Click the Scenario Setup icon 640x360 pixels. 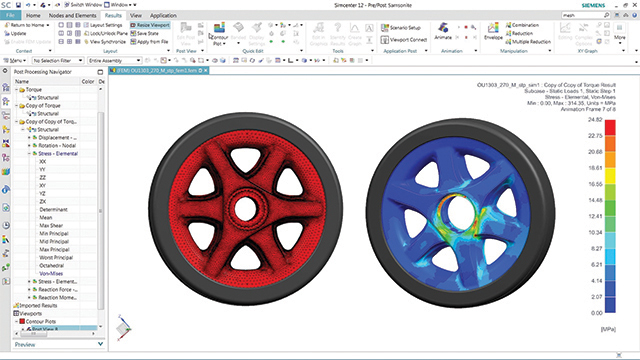[x=384, y=28]
